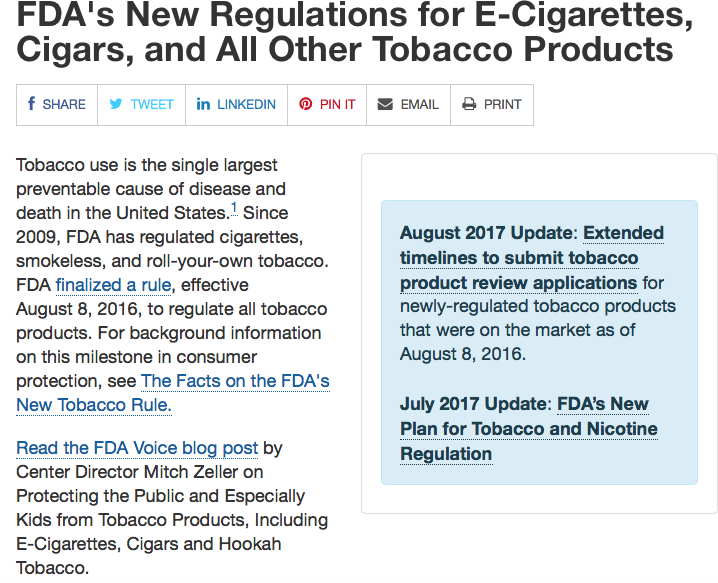Select the PIN IT text
The width and height of the screenshot is (718, 583).
pyautogui.click(x=337, y=104)
